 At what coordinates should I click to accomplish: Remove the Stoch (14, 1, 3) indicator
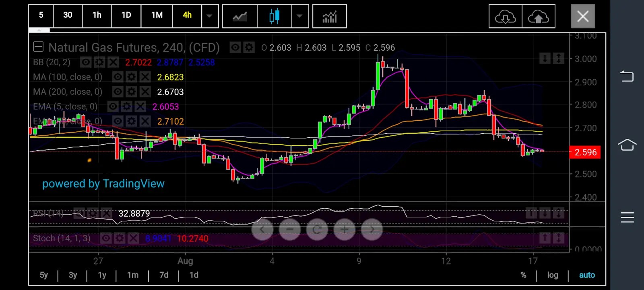(x=133, y=238)
